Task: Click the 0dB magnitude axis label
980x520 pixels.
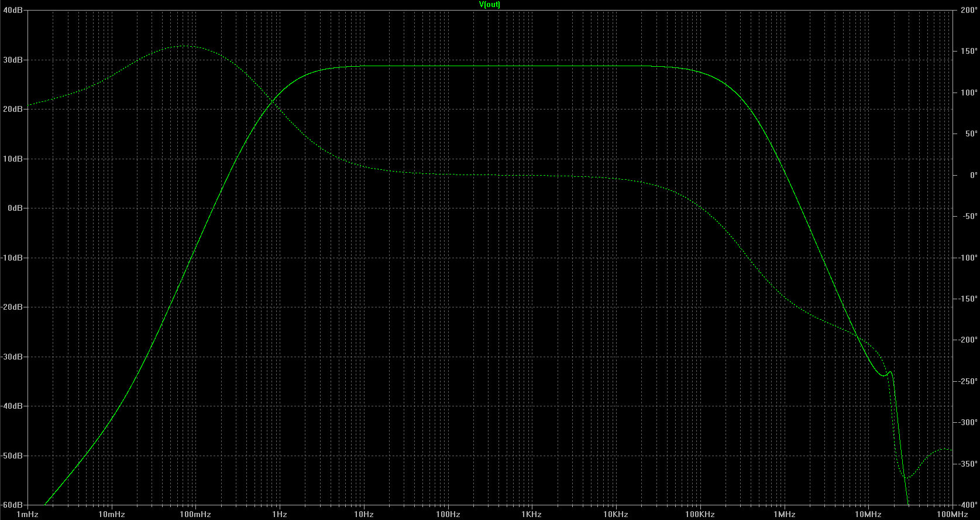Action: coord(15,208)
